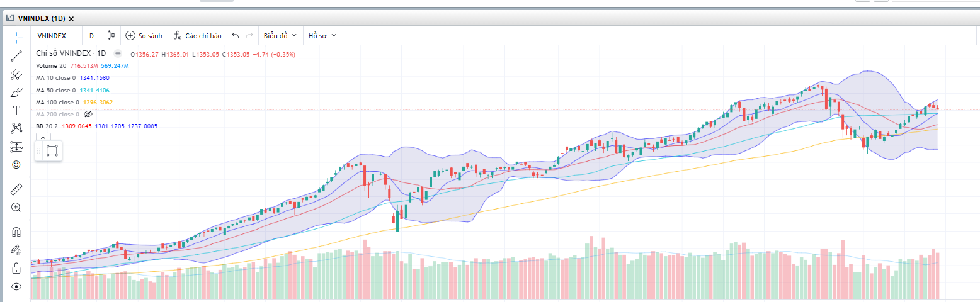Click the emoji icons tool
Image resolution: width=980 pixels, height=302 pixels.
point(16,165)
